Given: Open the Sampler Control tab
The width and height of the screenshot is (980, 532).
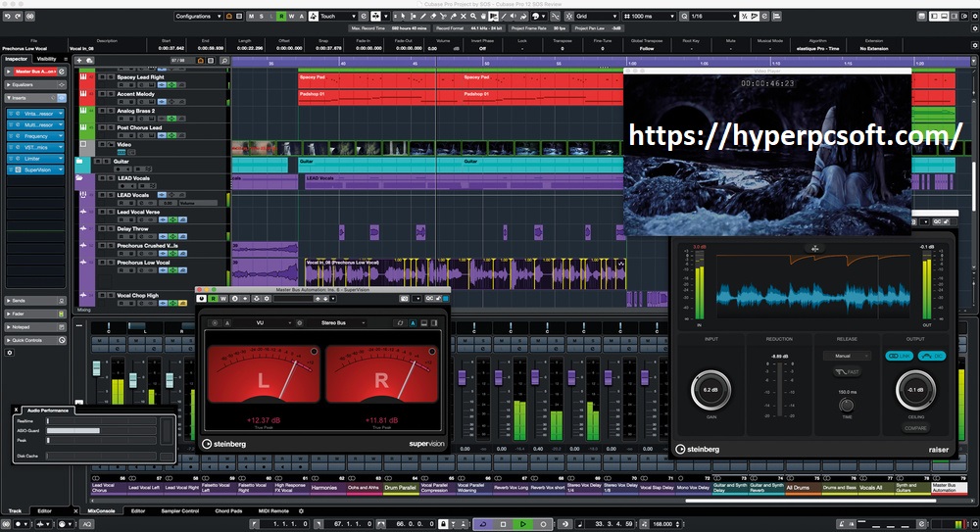Looking at the screenshot, I should pyautogui.click(x=180, y=510).
